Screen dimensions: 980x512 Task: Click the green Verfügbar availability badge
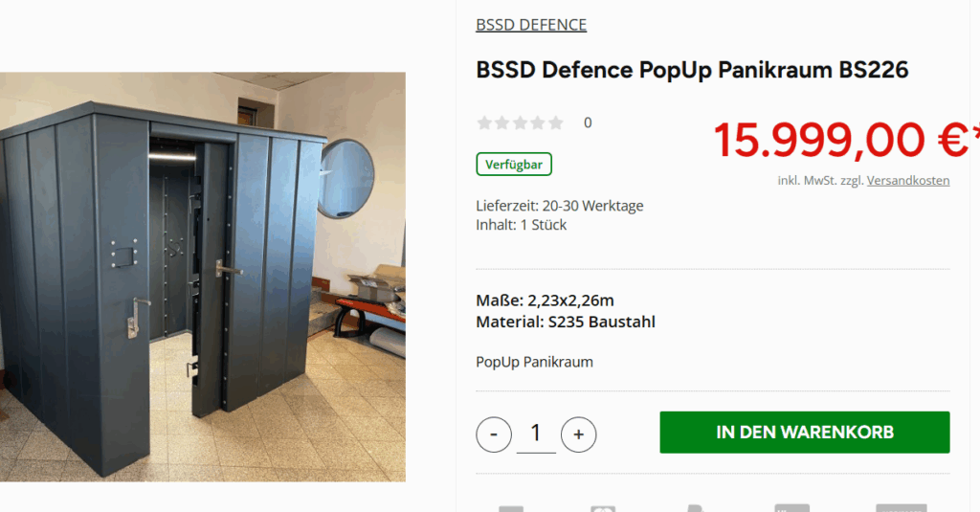click(x=514, y=165)
